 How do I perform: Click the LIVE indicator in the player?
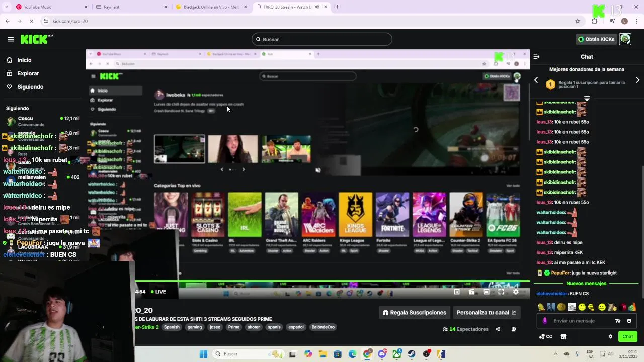point(157,292)
